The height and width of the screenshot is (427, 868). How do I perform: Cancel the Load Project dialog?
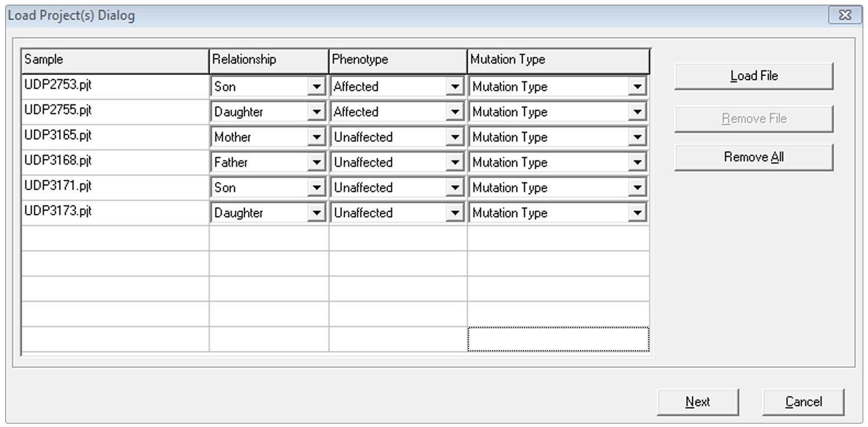(x=803, y=402)
